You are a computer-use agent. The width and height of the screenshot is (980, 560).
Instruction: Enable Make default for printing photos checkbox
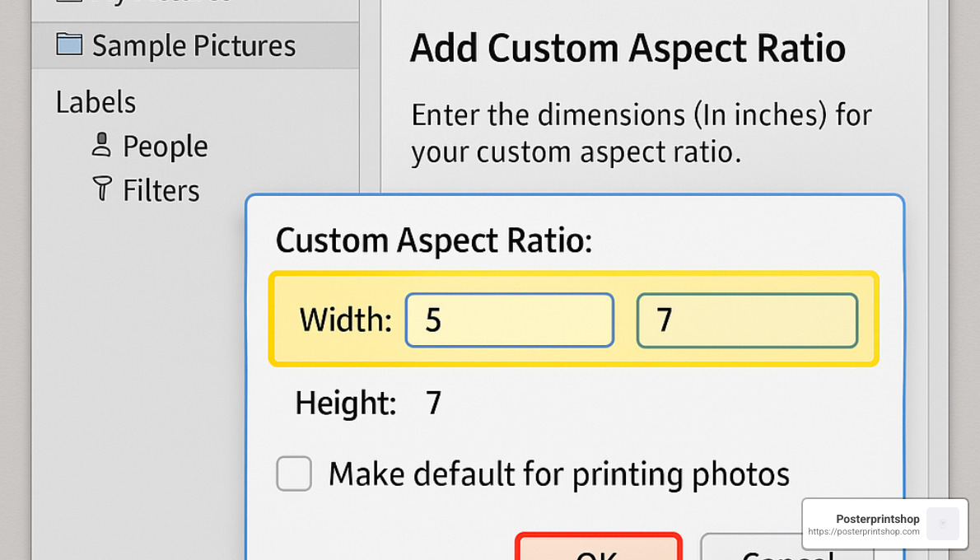[x=294, y=474]
